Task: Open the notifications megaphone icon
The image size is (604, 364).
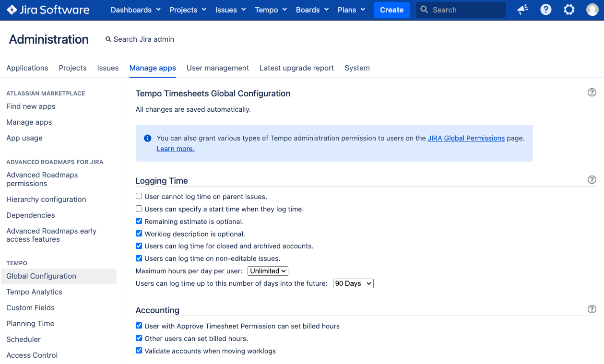Action: (522, 10)
